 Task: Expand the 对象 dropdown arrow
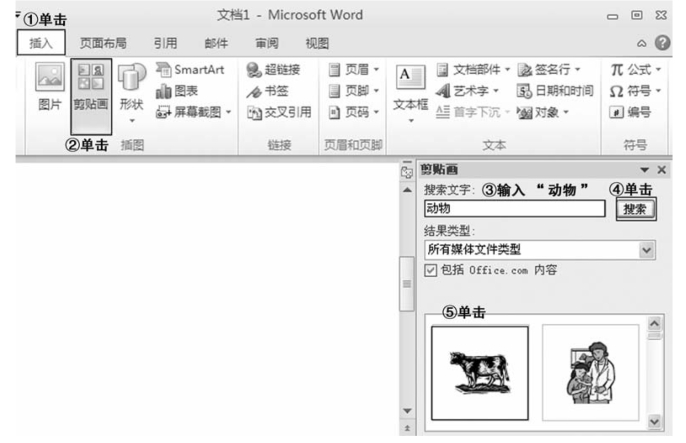[x=566, y=112]
